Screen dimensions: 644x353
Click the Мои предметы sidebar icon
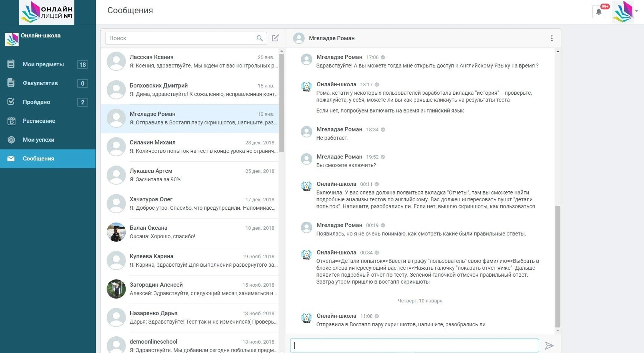(x=11, y=64)
